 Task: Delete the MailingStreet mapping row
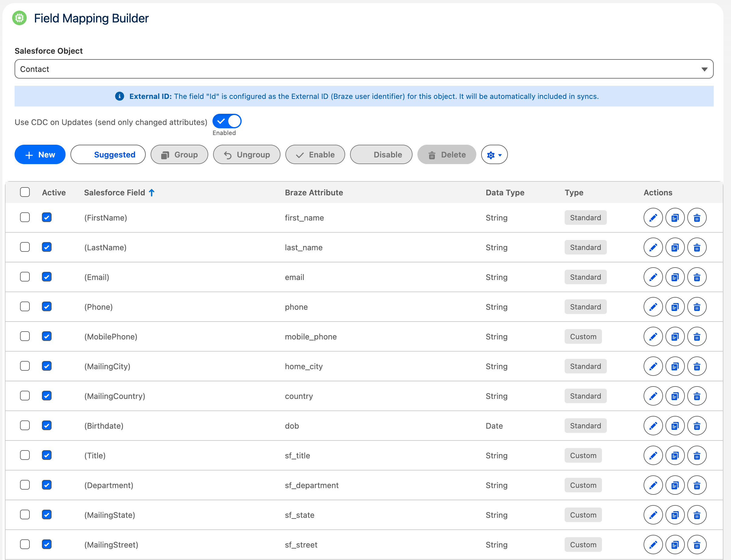[x=697, y=545]
